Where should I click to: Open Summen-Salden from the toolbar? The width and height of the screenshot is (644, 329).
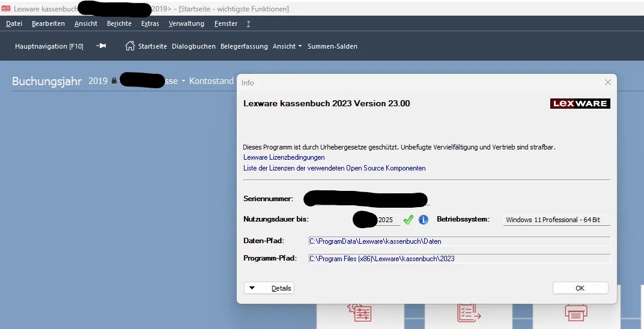pos(332,46)
